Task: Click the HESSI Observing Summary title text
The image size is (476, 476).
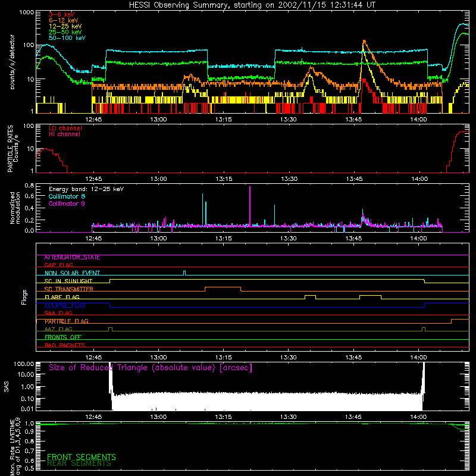Action: point(252,5)
